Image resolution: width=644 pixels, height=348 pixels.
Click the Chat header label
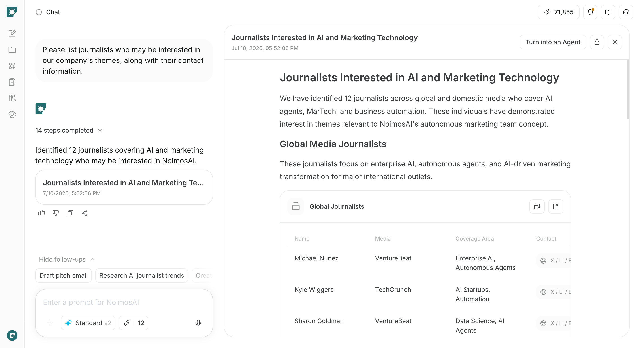[53, 12]
